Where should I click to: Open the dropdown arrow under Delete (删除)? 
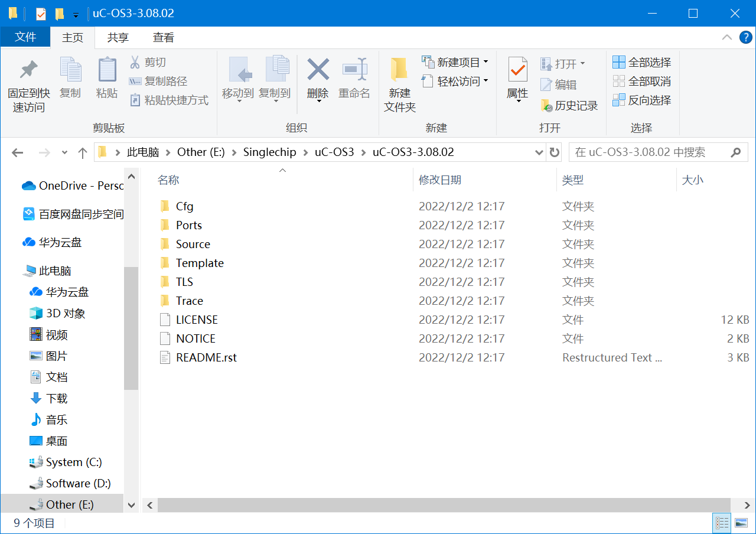coord(318,102)
